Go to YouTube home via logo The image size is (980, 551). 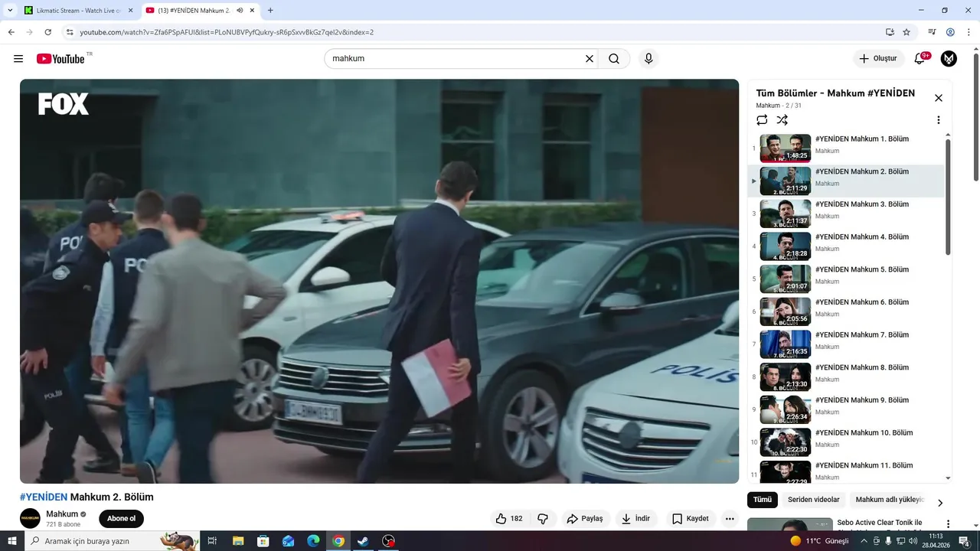60,59
